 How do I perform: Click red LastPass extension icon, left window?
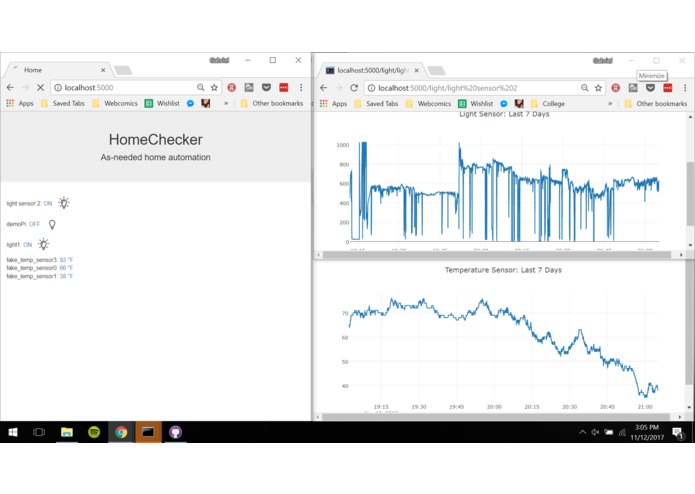pyautogui.click(x=284, y=88)
